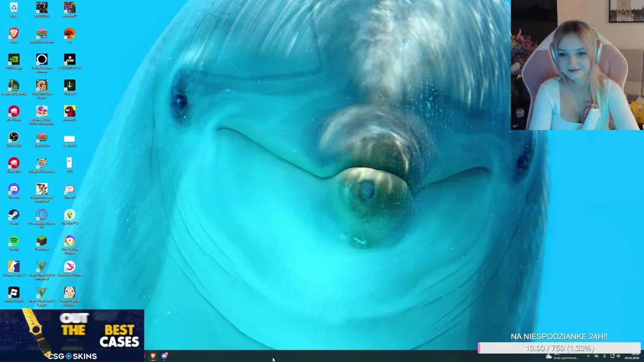Launch the Star Stable Online shortcut

tap(69, 269)
